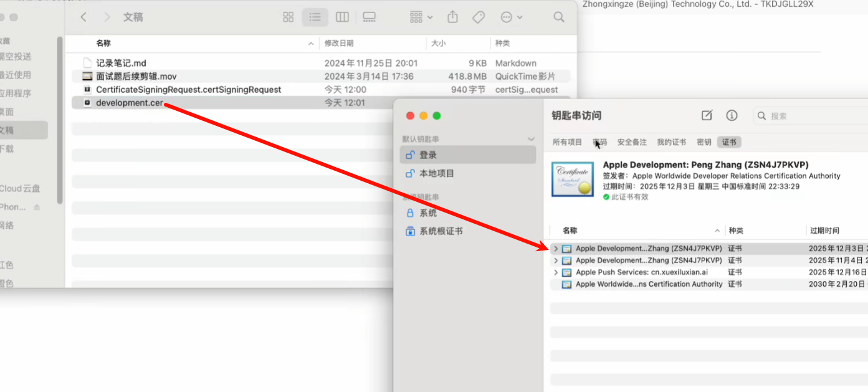The height and width of the screenshot is (392, 868).
Task: Click the large certificate thumbnail
Action: [x=573, y=179]
